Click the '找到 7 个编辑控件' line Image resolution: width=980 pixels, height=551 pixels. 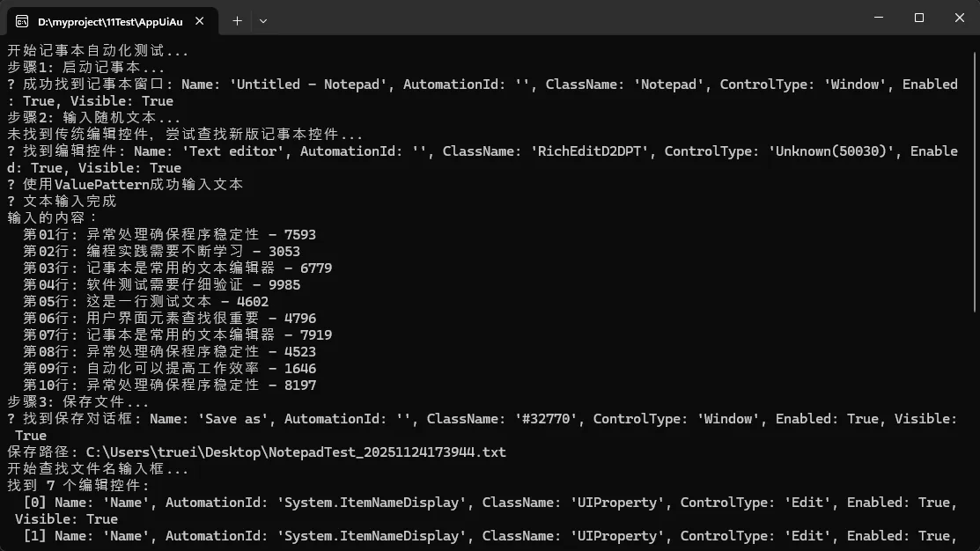(x=78, y=486)
